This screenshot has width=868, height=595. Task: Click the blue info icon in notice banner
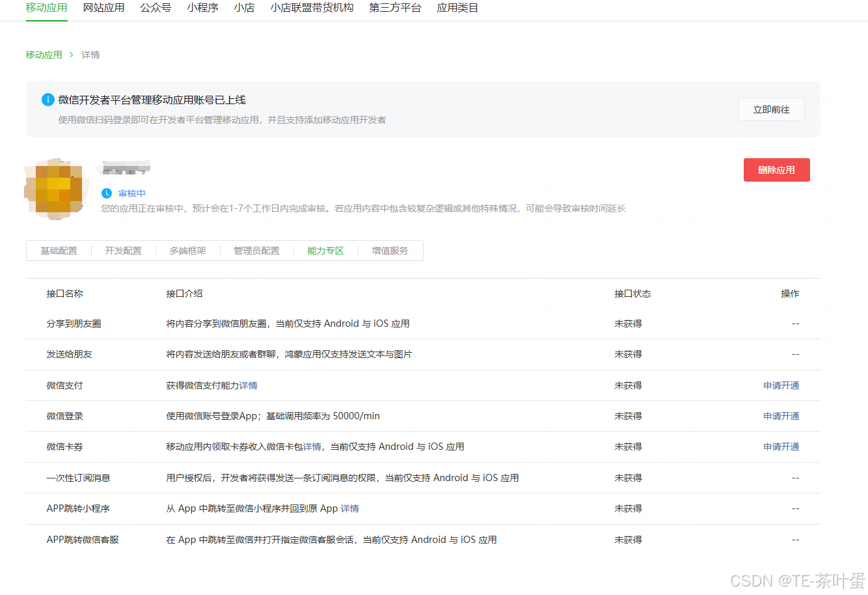pos(47,100)
